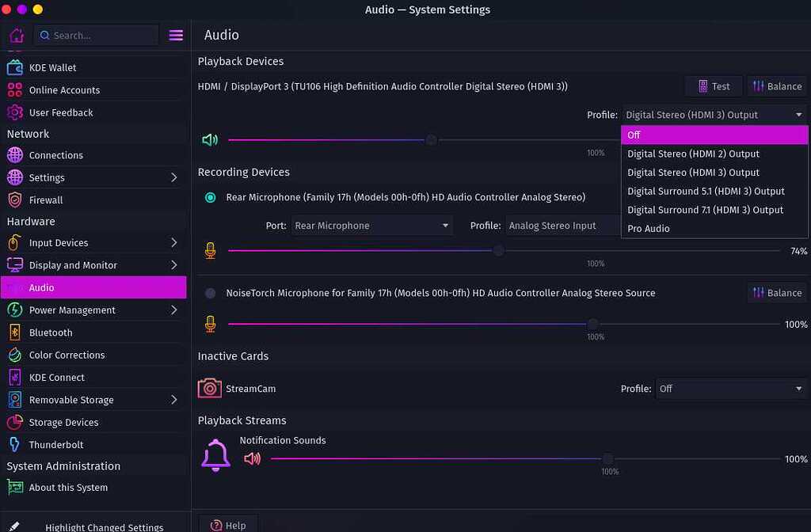The image size is (811, 532).
Task: Click the home icon in the sidebar header
Action: click(x=17, y=36)
